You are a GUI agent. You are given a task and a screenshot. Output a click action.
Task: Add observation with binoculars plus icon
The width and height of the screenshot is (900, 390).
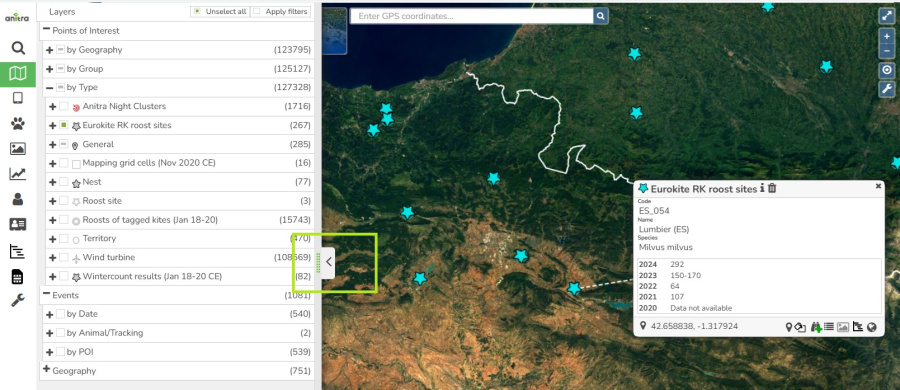816,327
